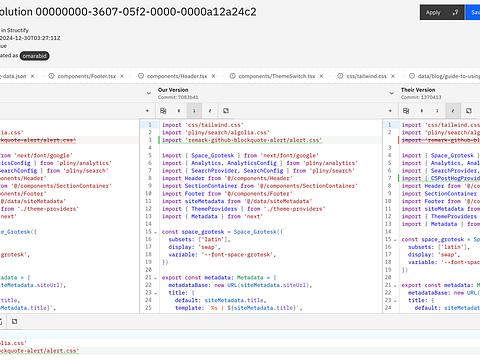
Task: Click the status icon on components/Footer.tsx tab
Action: coord(51,76)
